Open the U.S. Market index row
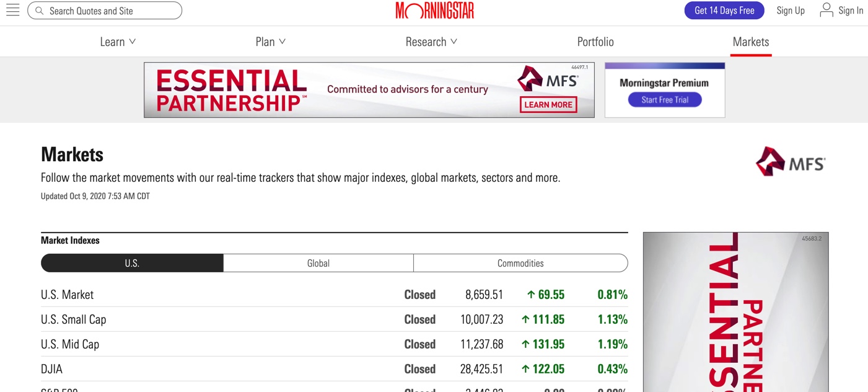868x392 pixels. coord(335,295)
